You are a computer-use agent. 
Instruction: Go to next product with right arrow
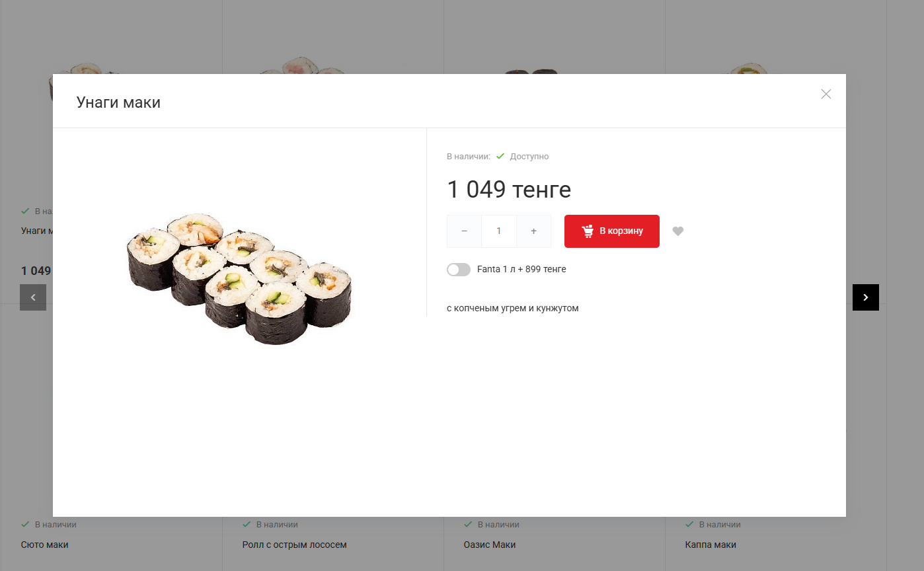pyautogui.click(x=866, y=297)
